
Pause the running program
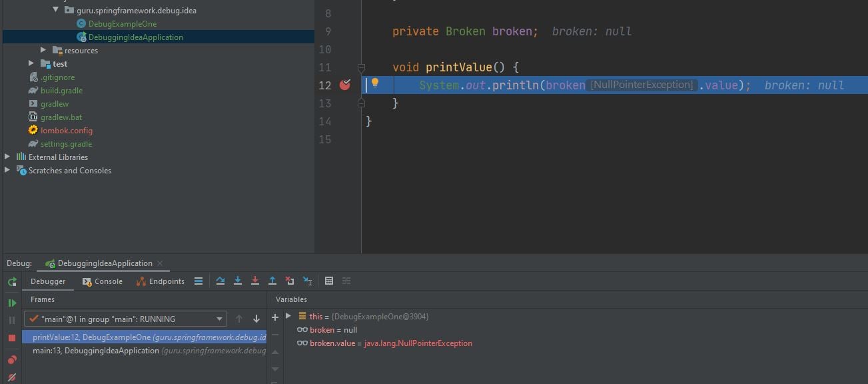(12, 321)
